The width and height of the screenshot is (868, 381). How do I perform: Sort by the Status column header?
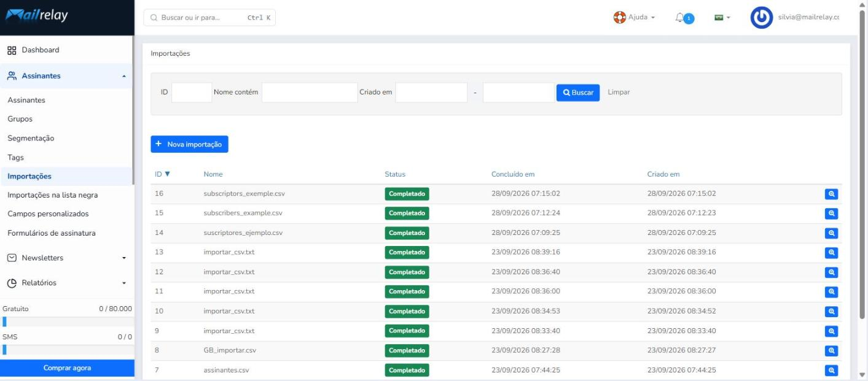click(x=395, y=174)
